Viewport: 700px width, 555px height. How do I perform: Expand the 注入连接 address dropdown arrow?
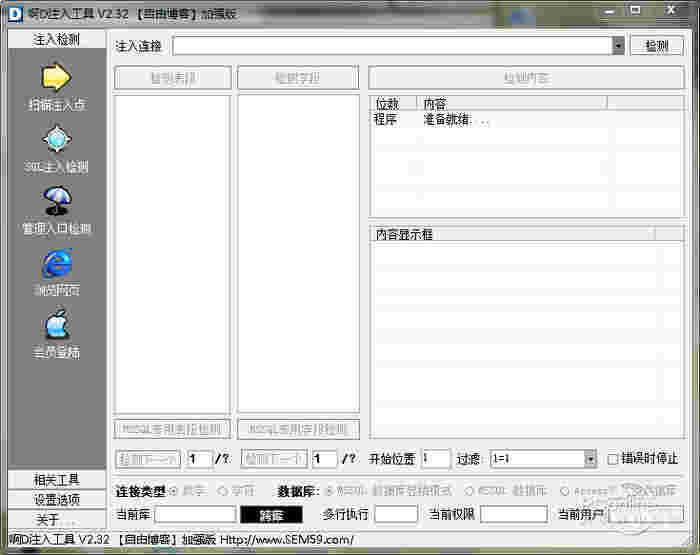tap(618, 46)
